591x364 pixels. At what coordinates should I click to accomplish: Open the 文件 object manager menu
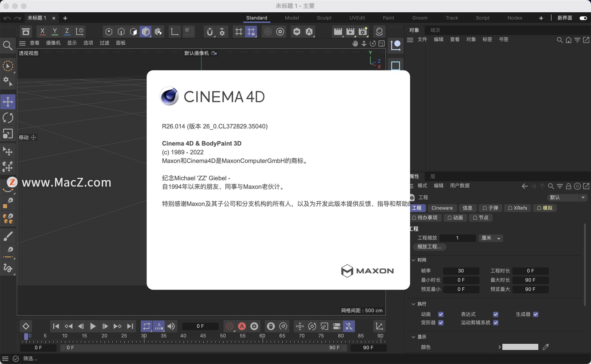(x=422, y=39)
